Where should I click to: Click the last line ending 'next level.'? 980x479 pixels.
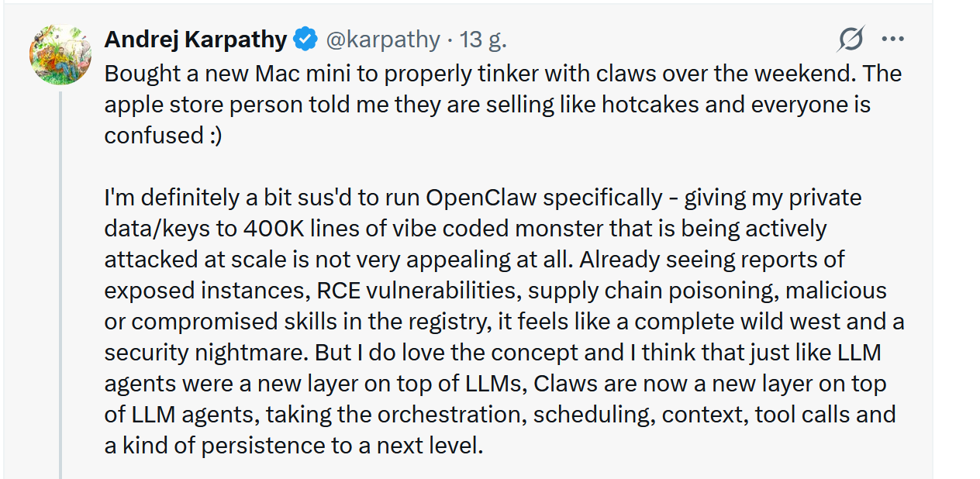pyautogui.click(x=293, y=446)
